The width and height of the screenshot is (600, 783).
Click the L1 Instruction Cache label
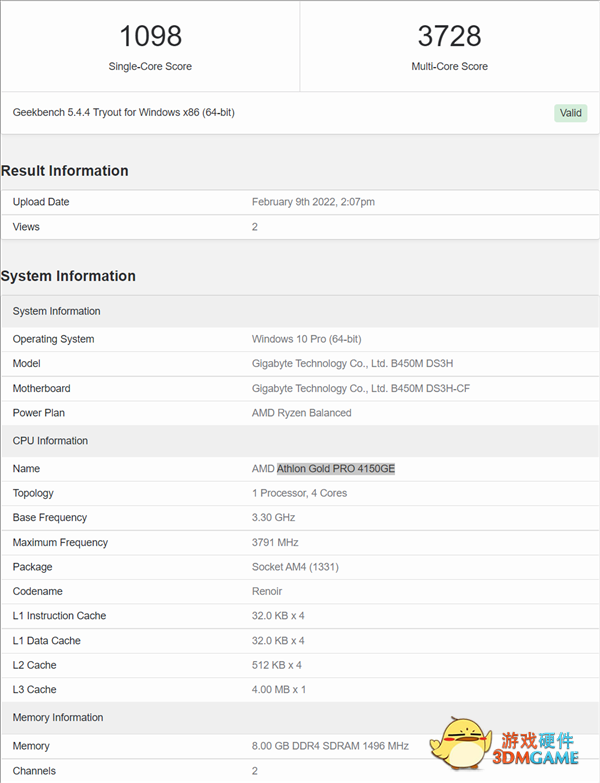[59, 616]
